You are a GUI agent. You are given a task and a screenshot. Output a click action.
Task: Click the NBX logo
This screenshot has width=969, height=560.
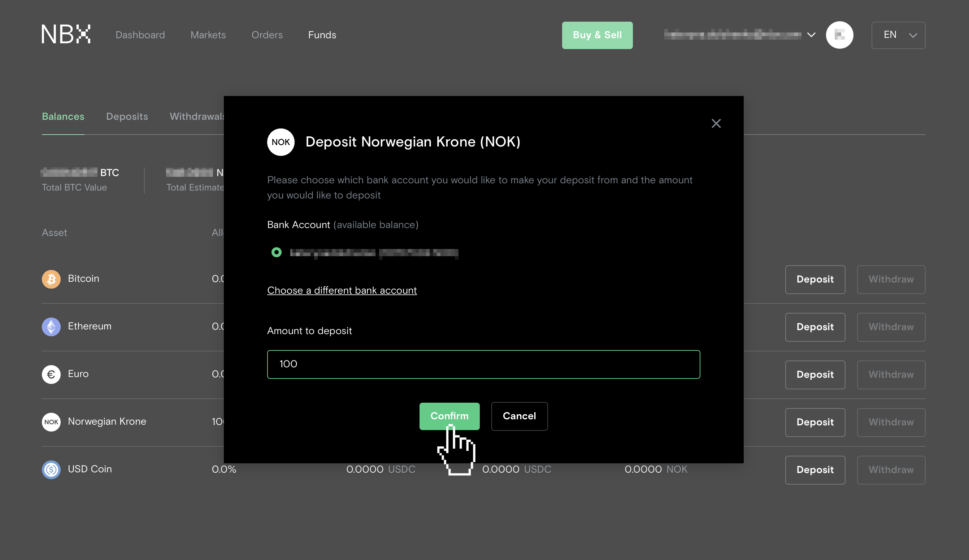[x=66, y=35]
